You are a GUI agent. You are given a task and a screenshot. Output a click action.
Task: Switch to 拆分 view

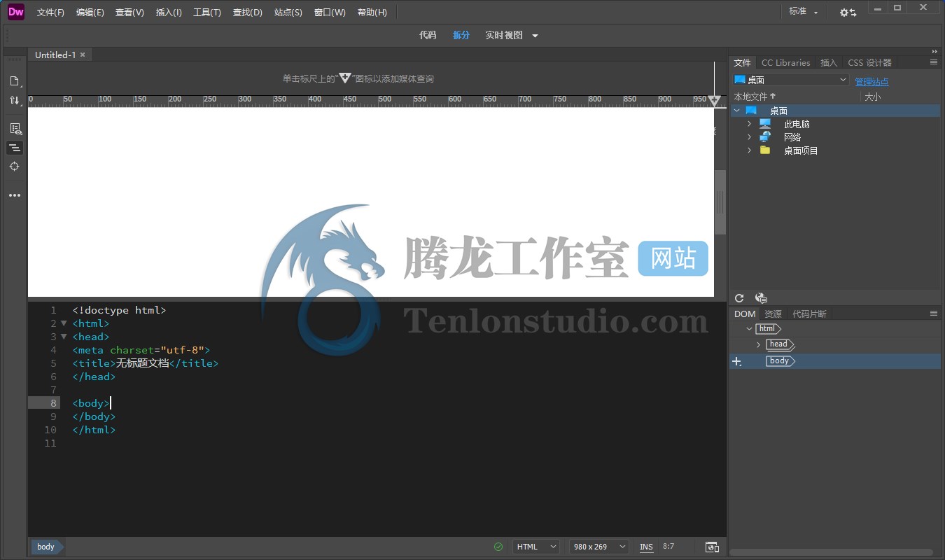click(x=461, y=35)
